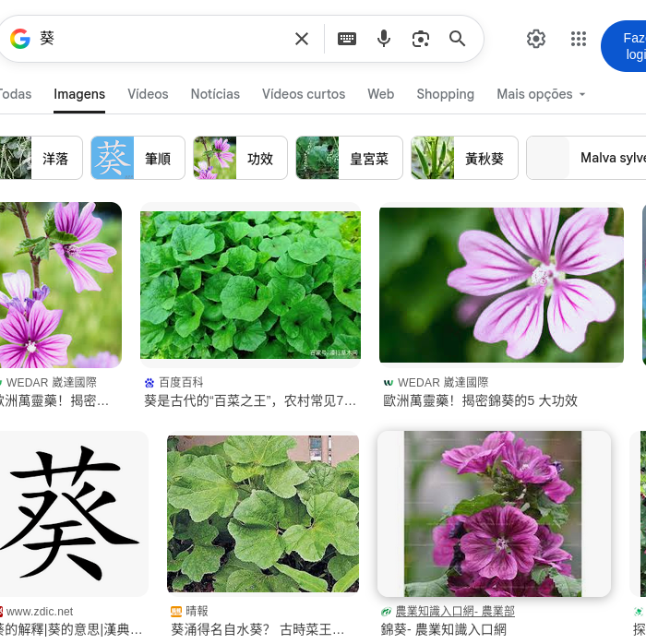Open the 歐洲萬靈藥!揭密錦葵的5 大功效 title
Screen dimensions: 646x644
click(x=481, y=400)
